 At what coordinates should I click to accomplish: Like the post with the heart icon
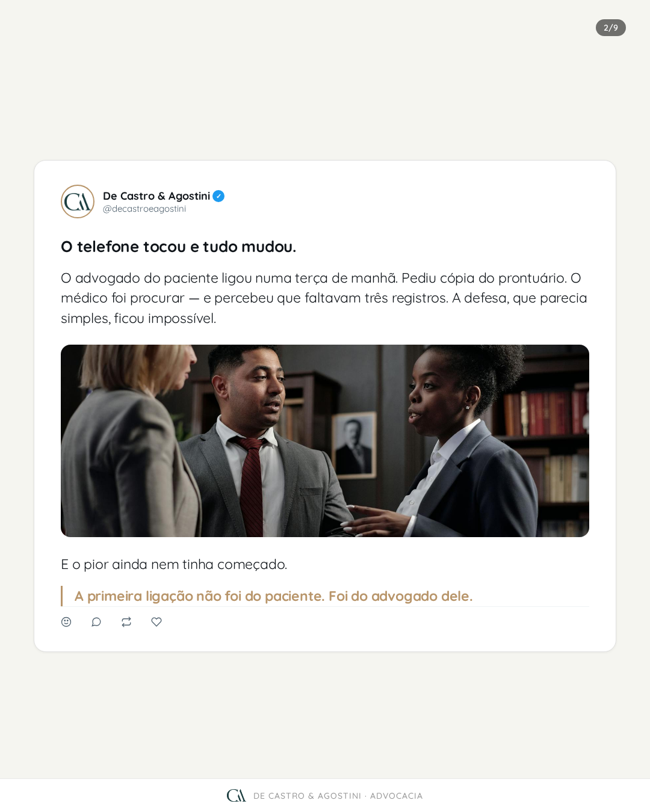pos(156,622)
